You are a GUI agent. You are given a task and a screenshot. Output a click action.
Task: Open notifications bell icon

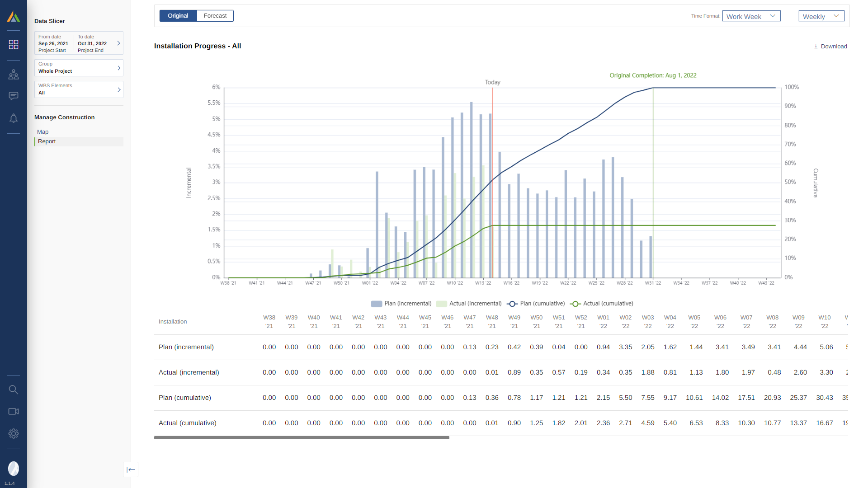click(14, 118)
